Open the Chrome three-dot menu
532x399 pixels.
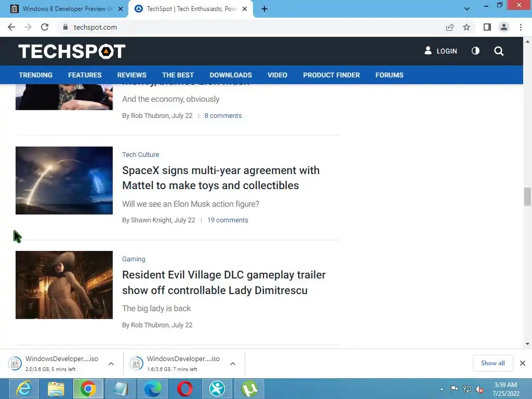coord(521,27)
